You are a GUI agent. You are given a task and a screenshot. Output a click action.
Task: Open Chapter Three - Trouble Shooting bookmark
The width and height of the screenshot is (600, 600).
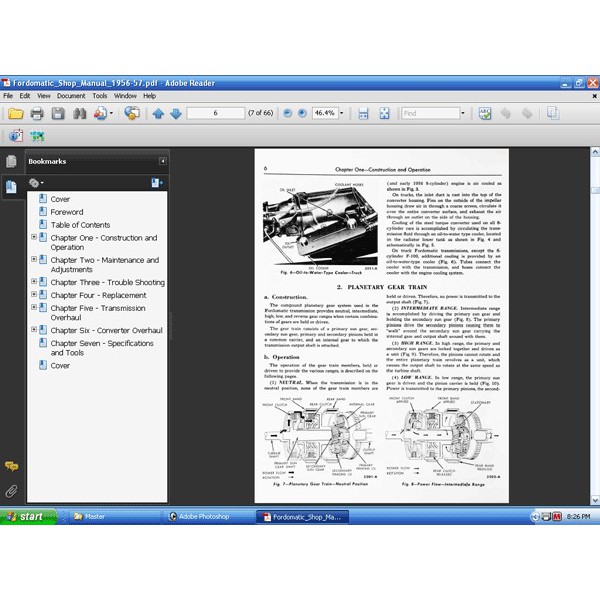(108, 282)
